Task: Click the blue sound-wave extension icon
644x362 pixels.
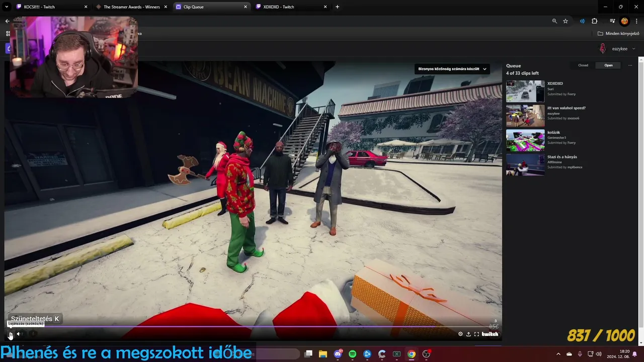Action: coord(582,21)
